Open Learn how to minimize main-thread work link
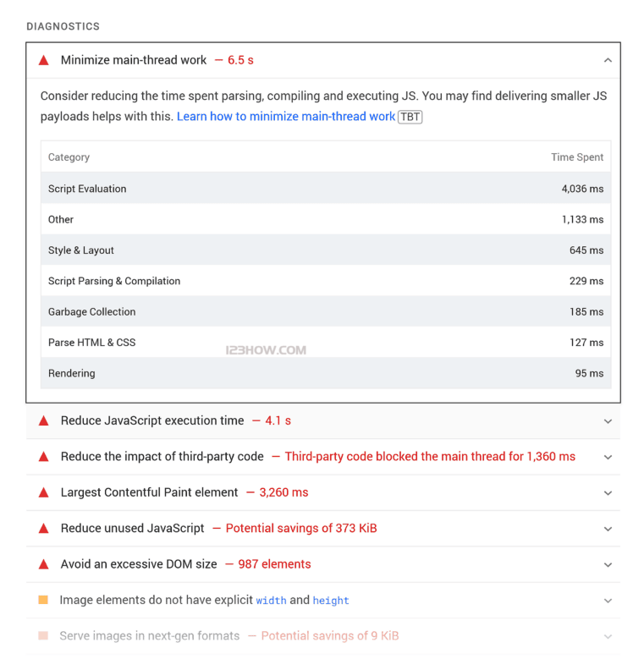 [x=286, y=117]
